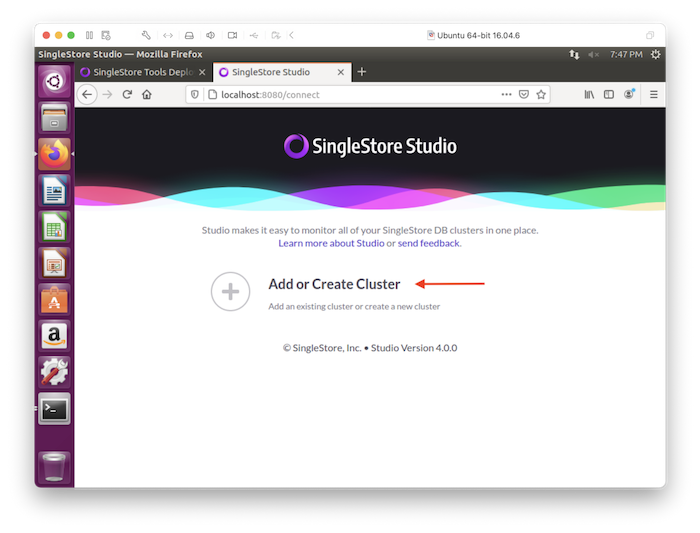Screen dimensions: 700x533
Task: Go forward with the forward arrow
Action: [107, 95]
